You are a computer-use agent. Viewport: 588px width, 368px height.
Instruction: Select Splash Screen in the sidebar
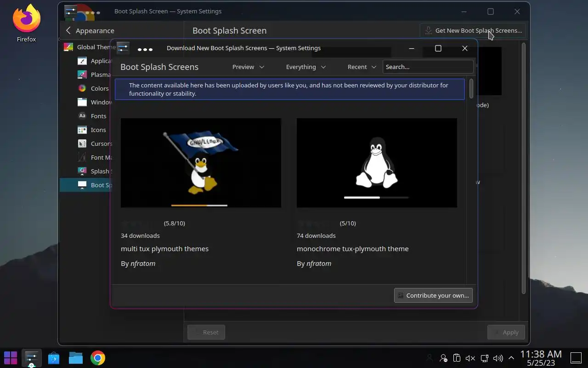[94, 171]
